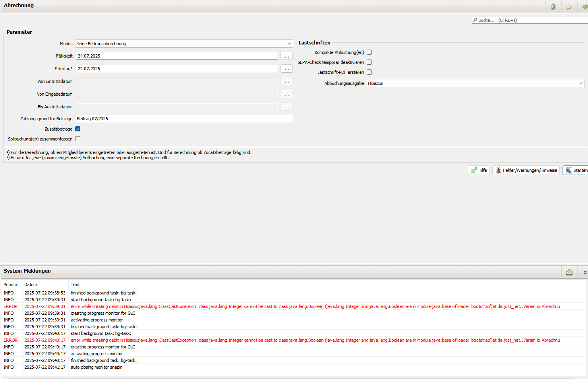Check Kompakte Abbuchung(en) option
Screen dimensions: 588x379
point(369,52)
